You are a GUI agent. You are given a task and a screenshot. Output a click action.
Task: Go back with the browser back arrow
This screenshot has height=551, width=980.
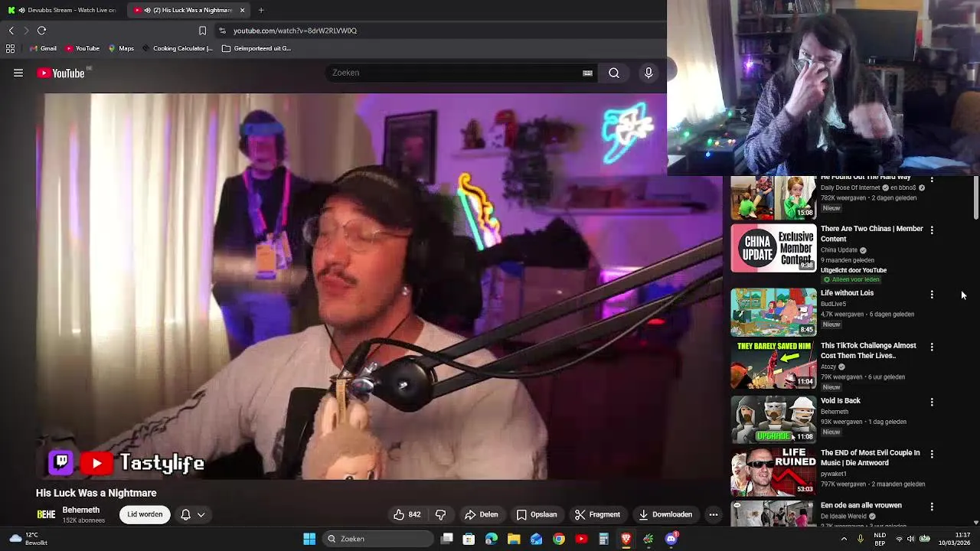11,31
